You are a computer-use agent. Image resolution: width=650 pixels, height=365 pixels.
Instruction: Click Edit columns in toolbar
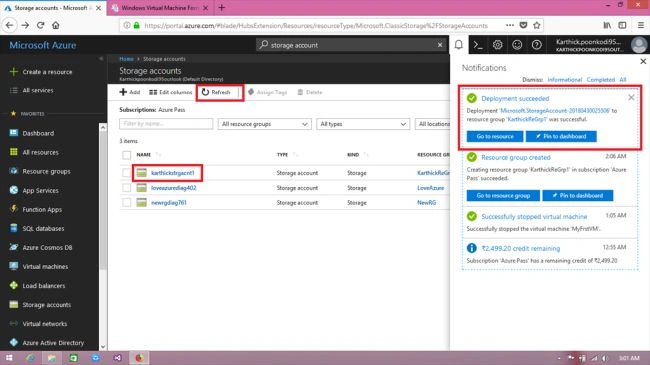pyautogui.click(x=171, y=92)
